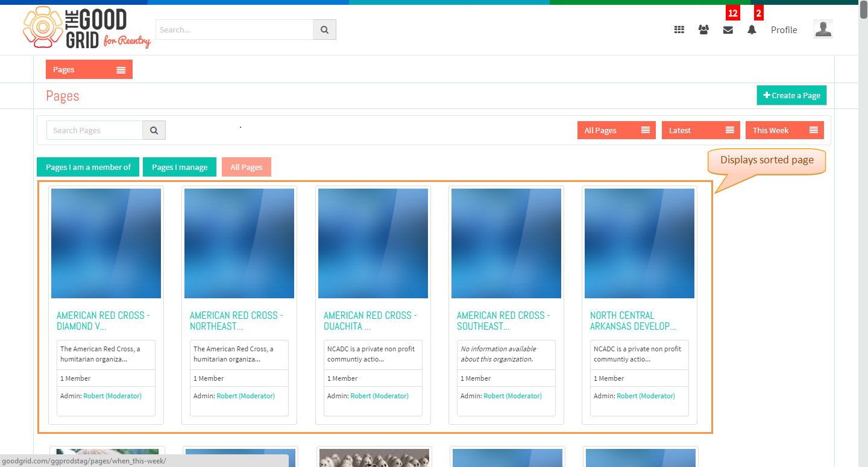The height and width of the screenshot is (467, 868).
Task: Click Robert (Moderator) on North Central card
Action: coord(646,396)
